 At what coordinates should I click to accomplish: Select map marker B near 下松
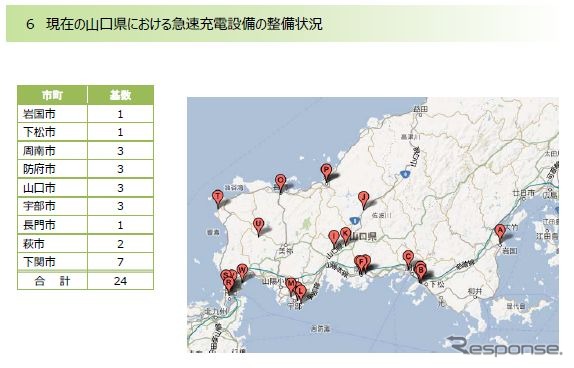click(x=421, y=273)
